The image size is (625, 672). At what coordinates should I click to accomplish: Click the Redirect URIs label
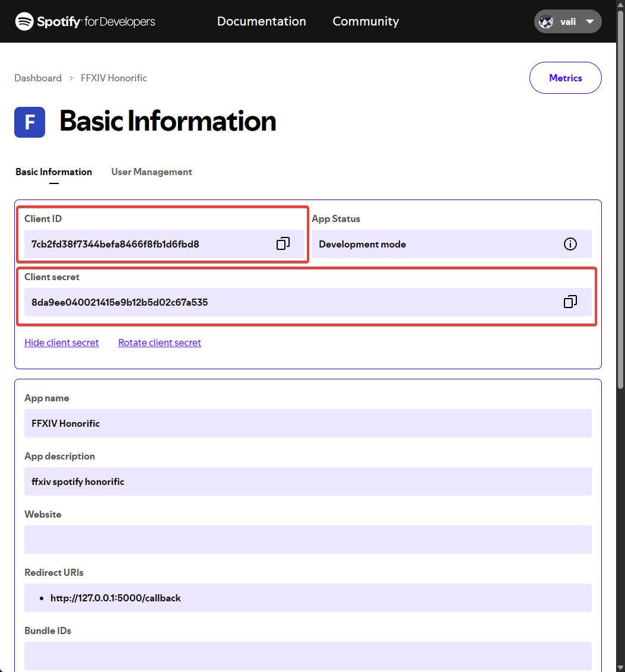point(54,573)
